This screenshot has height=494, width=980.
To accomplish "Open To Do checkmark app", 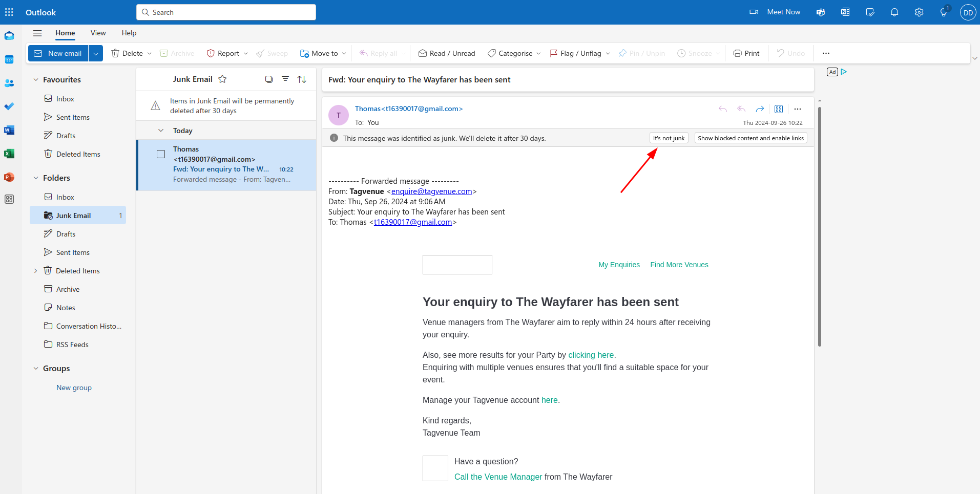I will tap(9, 106).
